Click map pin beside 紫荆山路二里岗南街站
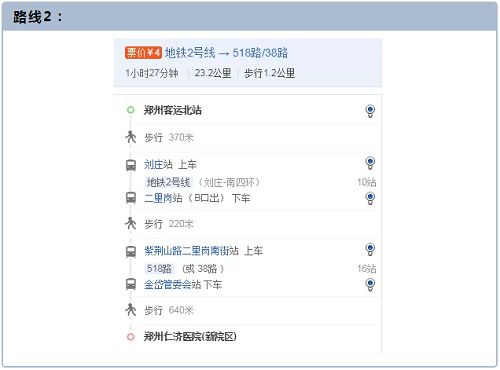 [x=370, y=249]
